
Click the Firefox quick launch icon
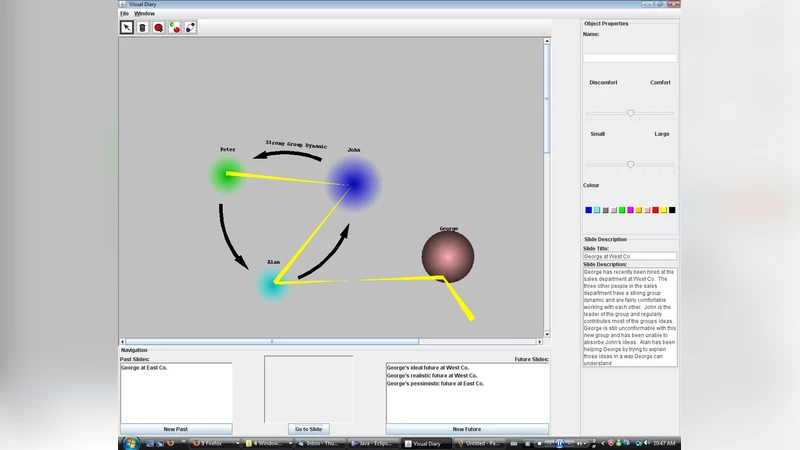[x=170, y=443]
